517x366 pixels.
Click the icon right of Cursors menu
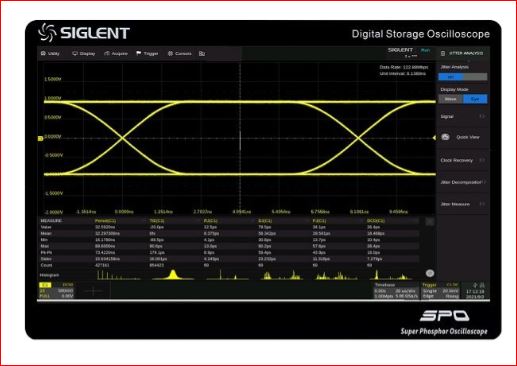coord(202,53)
